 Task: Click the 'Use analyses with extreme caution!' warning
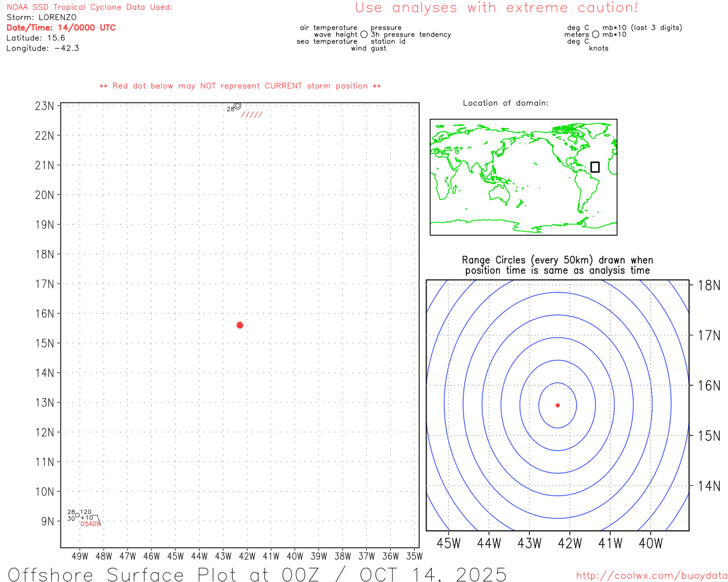pyautogui.click(x=496, y=8)
